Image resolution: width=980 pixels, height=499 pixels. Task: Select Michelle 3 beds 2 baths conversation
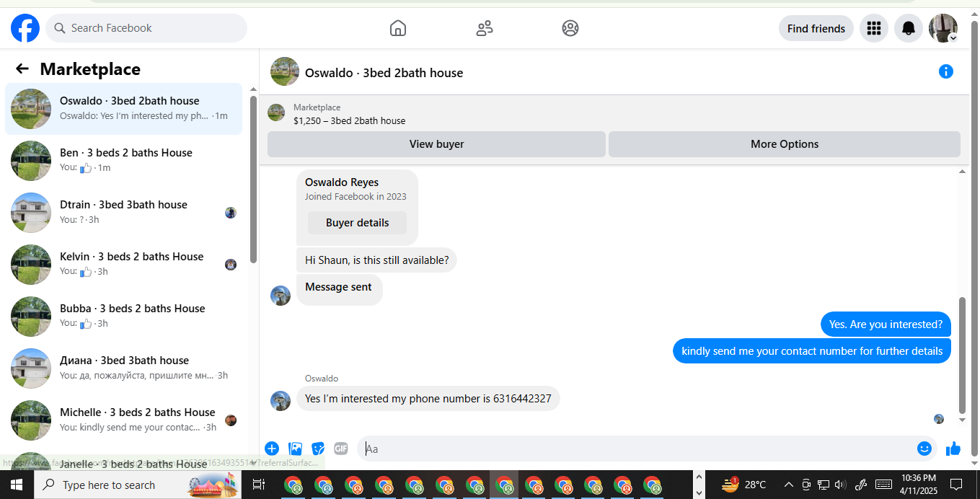[x=123, y=420]
